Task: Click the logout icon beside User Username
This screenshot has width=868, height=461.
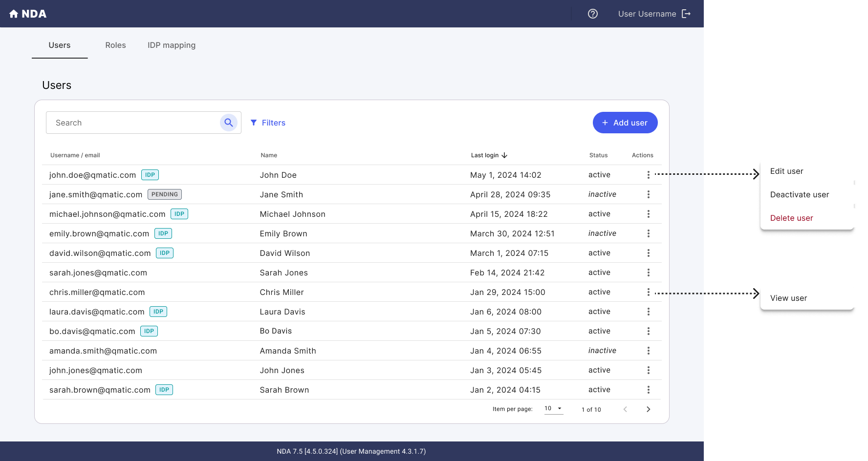Action: click(x=686, y=14)
